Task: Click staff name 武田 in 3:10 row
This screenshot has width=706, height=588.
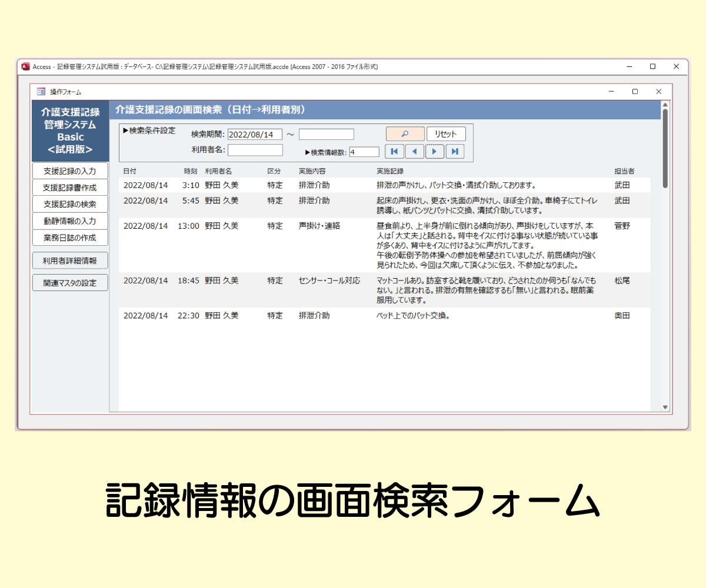Action: click(622, 185)
